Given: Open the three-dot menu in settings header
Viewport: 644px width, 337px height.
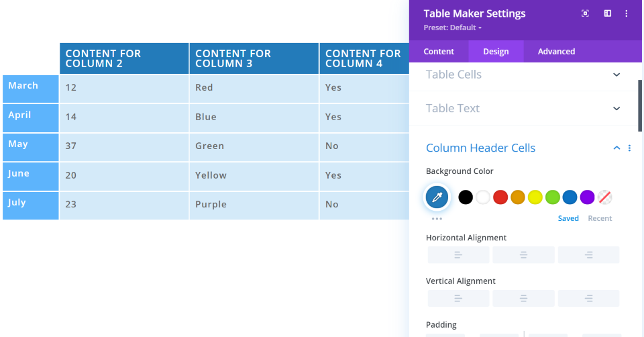Looking at the screenshot, I should (x=627, y=13).
